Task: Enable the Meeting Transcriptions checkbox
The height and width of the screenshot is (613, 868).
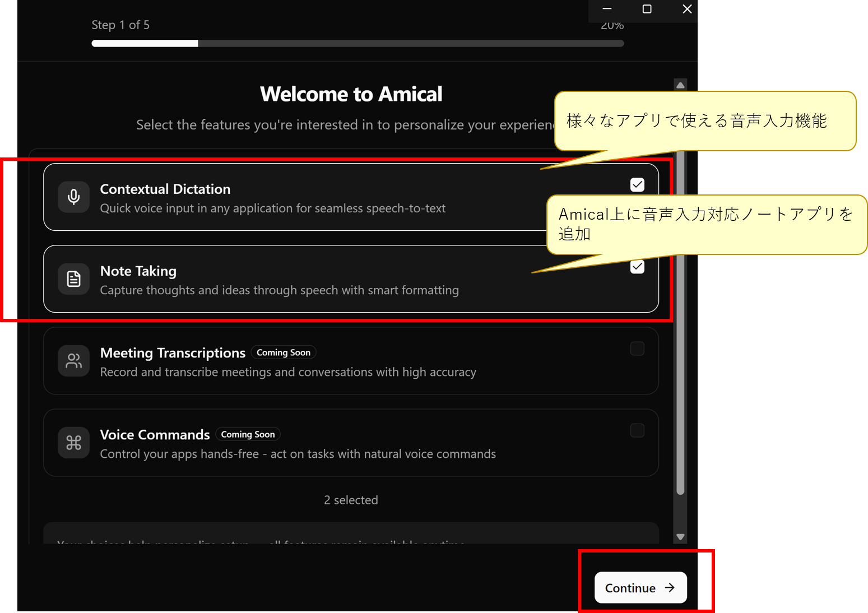Action: click(x=637, y=349)
